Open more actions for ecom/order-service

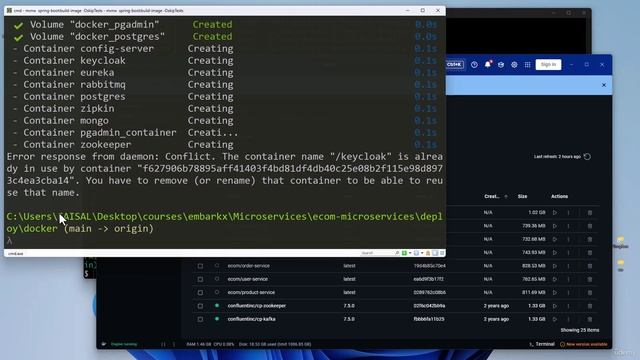coord(568,266)
